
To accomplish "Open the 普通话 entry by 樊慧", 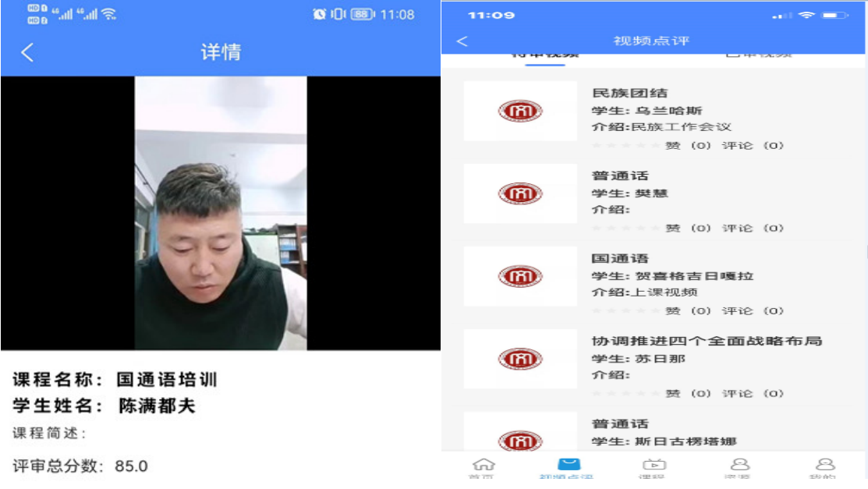I will coord(620,176).
